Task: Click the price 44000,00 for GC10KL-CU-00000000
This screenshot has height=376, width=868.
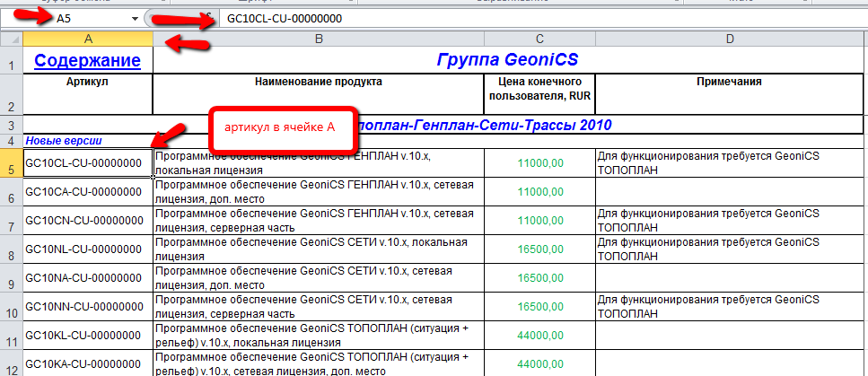Action: pyautogui.click(x=539, y=336)
